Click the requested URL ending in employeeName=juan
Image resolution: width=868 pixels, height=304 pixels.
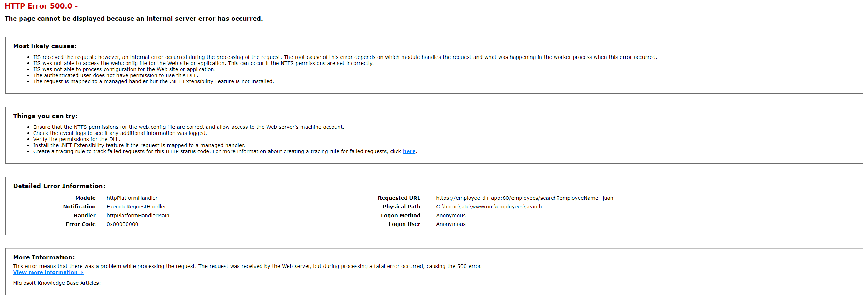[x=525, y=198]
